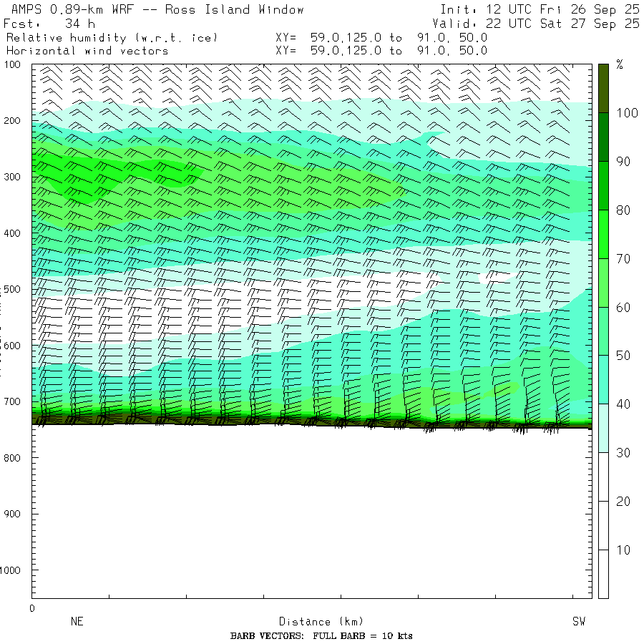Screen dimensions: 644x644
Task: Click the dark olive swatch above 100
Action: click(603, 88)
